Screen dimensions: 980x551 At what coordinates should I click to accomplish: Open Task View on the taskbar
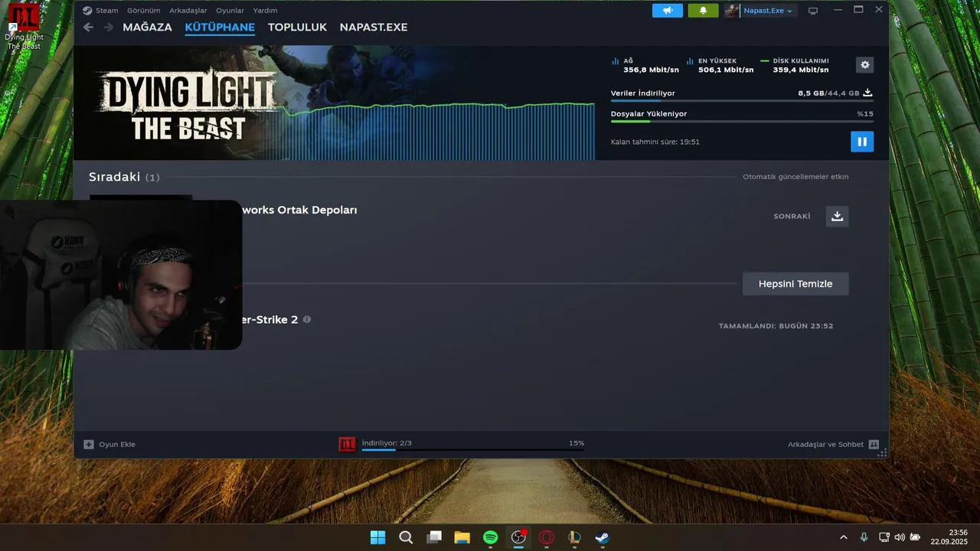pos(434,537)
